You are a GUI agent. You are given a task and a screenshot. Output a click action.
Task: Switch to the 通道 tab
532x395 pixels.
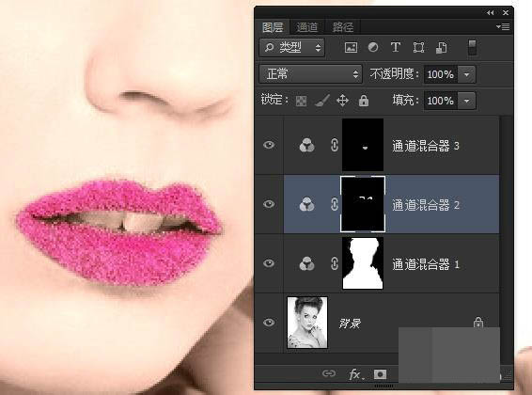307,27
